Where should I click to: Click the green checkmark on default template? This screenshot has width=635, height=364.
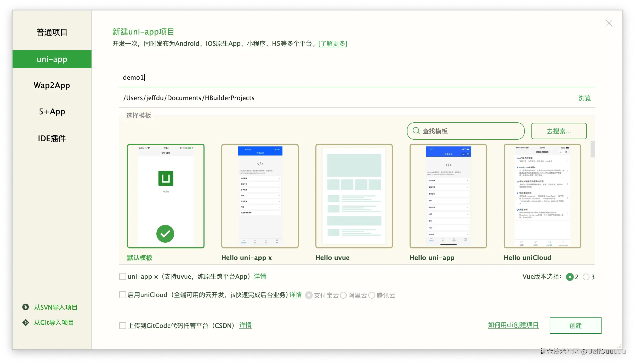[x=165, y=234]
